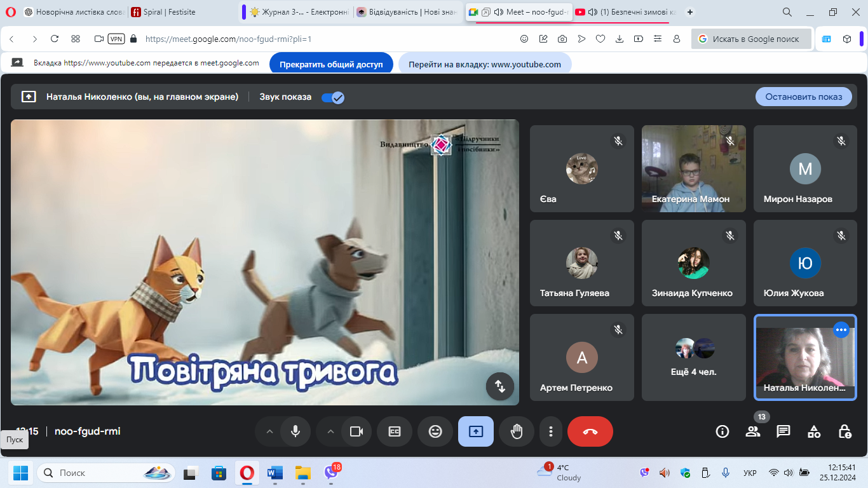This screenshot has height=488, width=868.
Task: Open meeting details info icon
Action: 722,431
